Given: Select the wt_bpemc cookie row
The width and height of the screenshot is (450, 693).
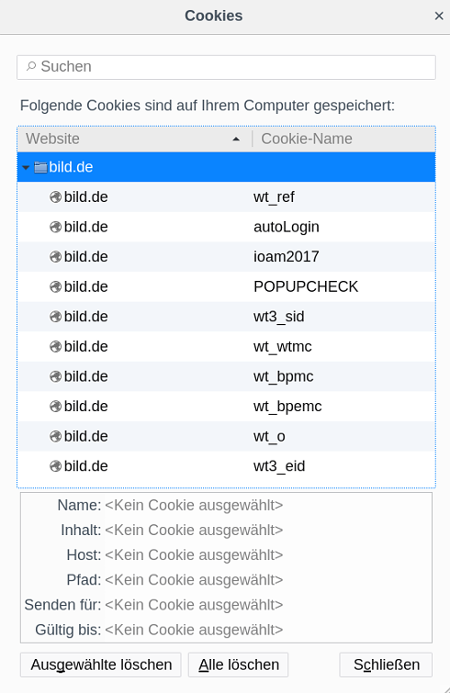Looking at the screenshot, I should pyautogui.click(x=226, y=406).
